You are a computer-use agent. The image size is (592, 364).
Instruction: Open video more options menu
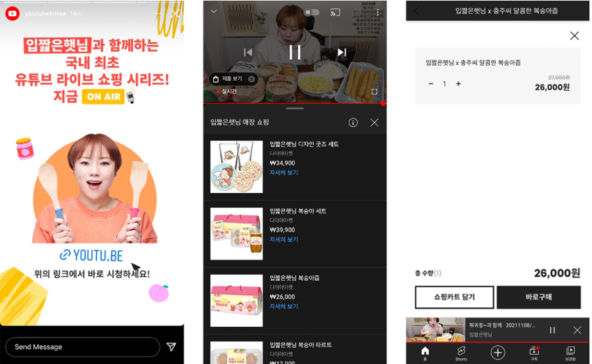pos(378,13)
